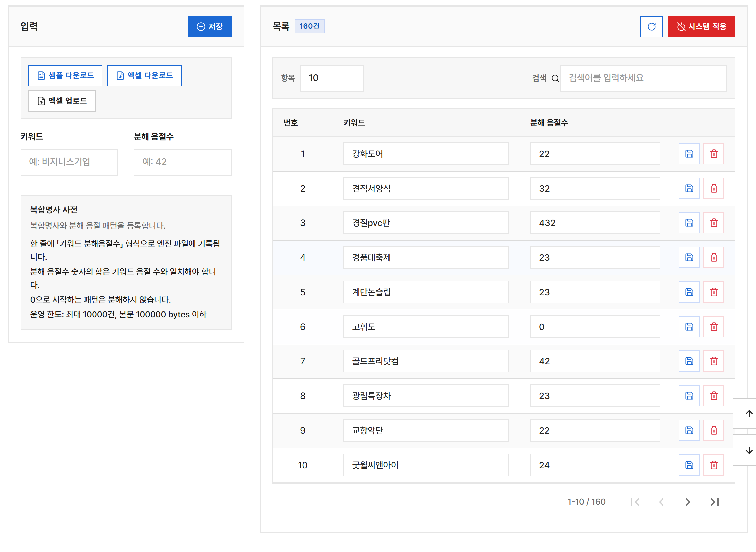Edit syllable value 42 for 골드프리닷컴
This screenshot has height=552, width=756.
(x=595, y=361)
